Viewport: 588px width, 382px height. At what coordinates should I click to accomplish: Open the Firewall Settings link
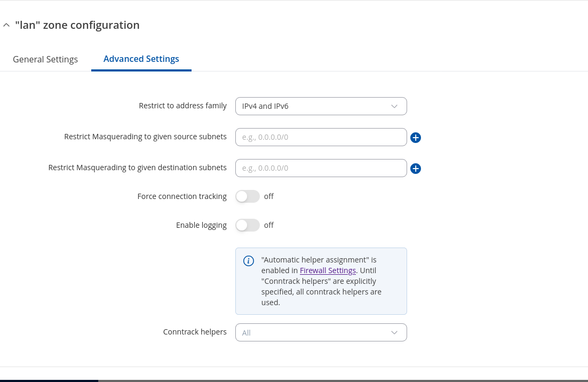click(328, 270)
